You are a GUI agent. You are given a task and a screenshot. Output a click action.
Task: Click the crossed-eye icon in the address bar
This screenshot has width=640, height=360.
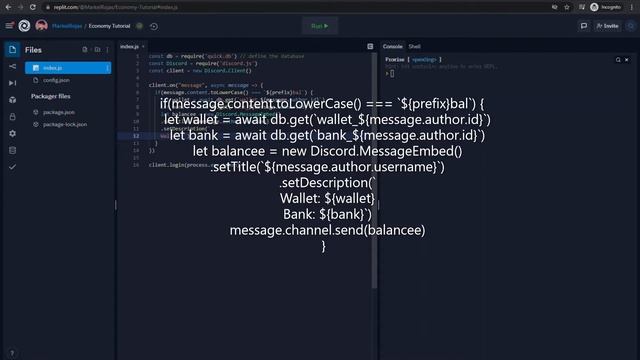point(554,7)
